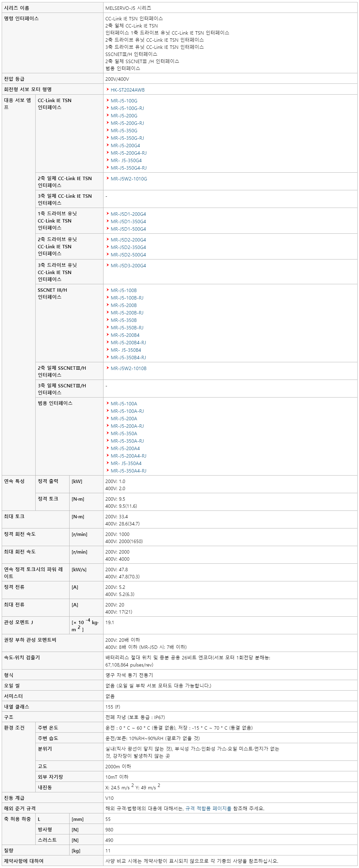Viewport: 359px width, 868px height.
Task: Click the 대응 서보 앰프 row header
Action: (x=17, y=103)
